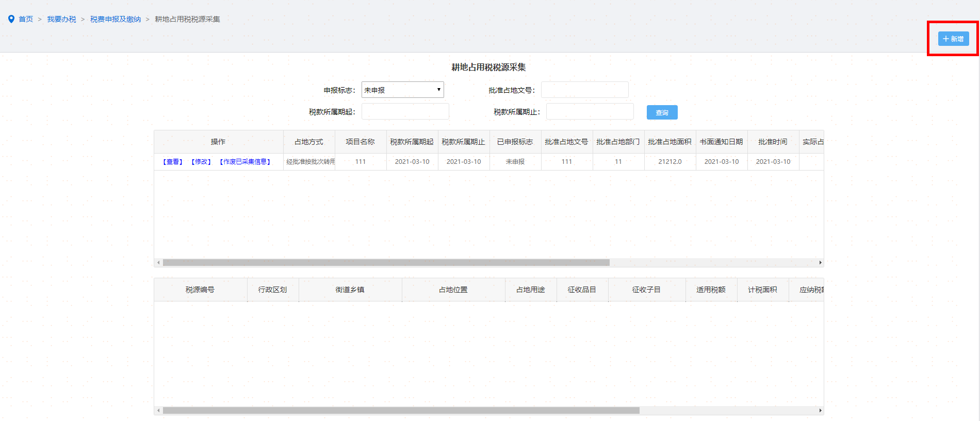Image resolution: width=980 pixels, height=421 pixels.
Task: Navigate to 我要办税 breadcrumb
Action: [x=61, y=19]
